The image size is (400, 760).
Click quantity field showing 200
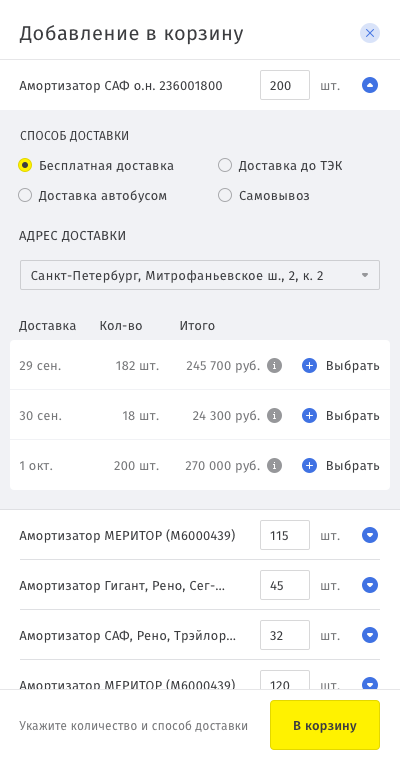[x=285, y=85]
